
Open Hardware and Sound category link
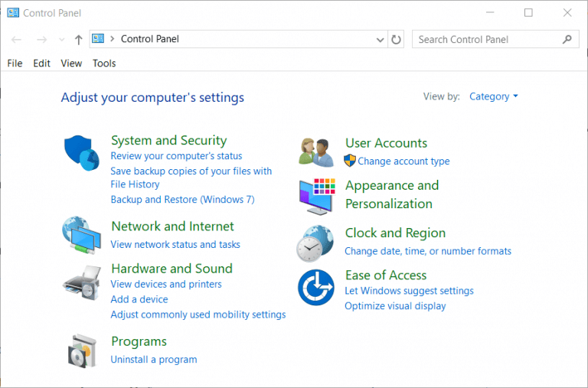pyautogui.click(x=171, y=269)
